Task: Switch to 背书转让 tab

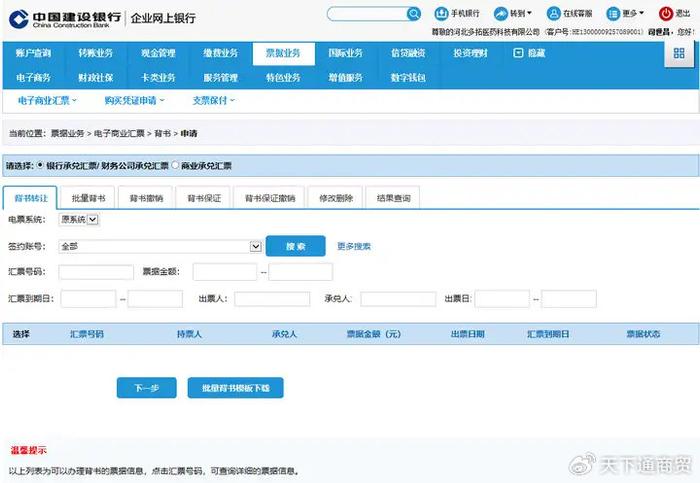Action: coord(30,198)
